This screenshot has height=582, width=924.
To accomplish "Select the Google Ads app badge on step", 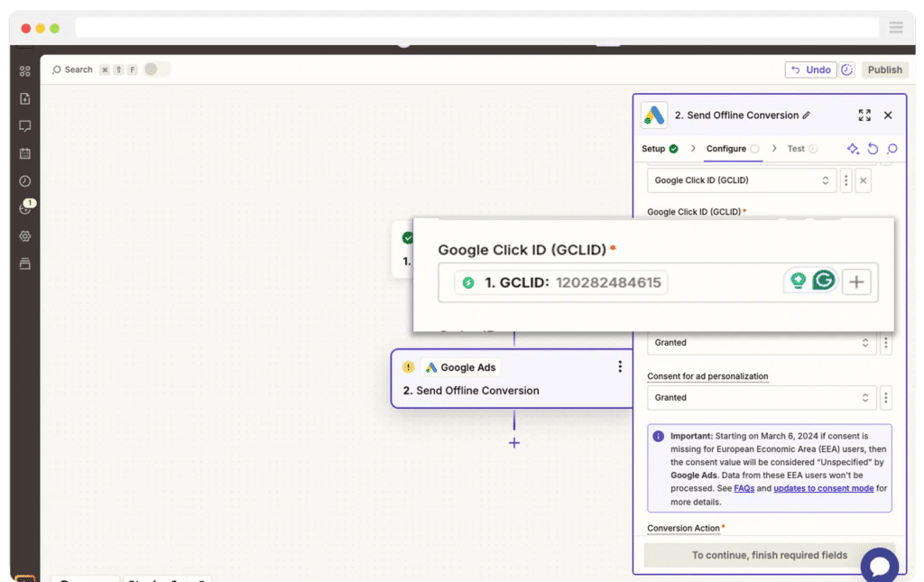I will [461, 367].
